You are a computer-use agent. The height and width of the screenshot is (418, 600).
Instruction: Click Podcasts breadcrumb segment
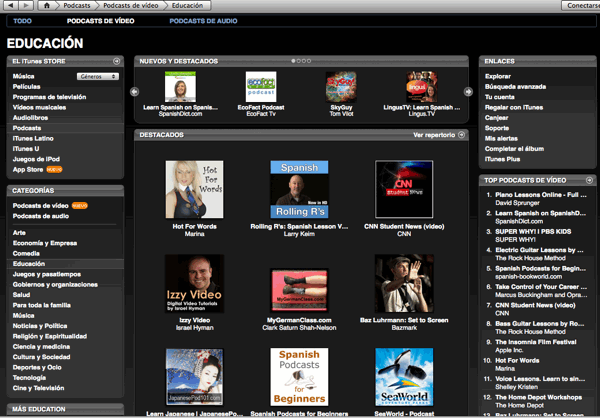77,5
